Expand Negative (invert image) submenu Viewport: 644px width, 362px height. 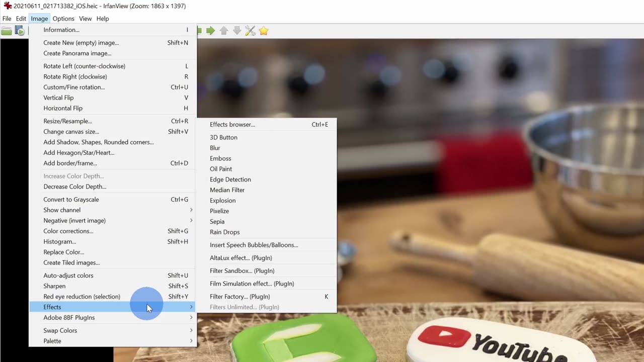pos(112,221)
